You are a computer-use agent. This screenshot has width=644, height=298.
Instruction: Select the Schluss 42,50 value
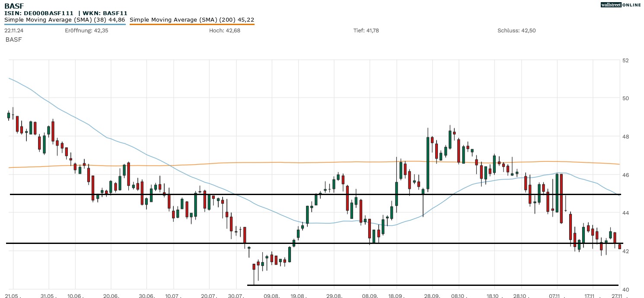(x=516, y=31)
